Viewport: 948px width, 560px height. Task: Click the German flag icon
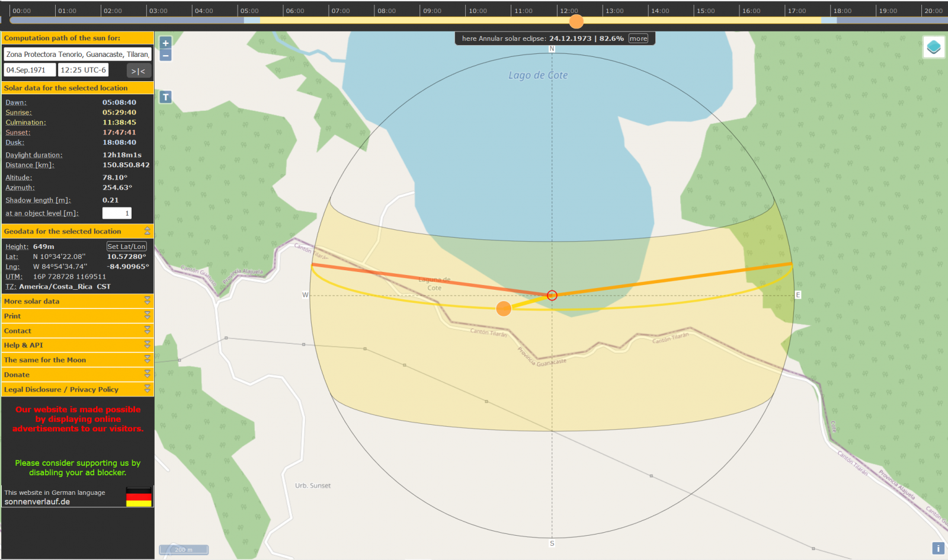[x=139, y=497]
